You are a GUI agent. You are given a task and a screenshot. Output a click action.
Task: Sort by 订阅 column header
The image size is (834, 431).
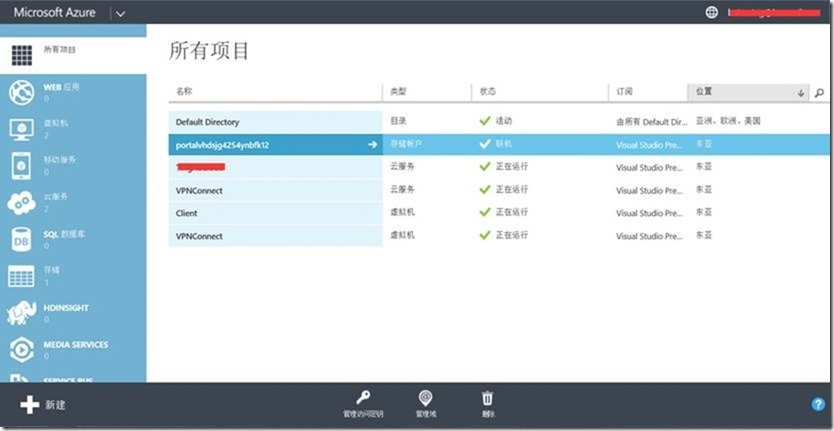coord(624,92)
